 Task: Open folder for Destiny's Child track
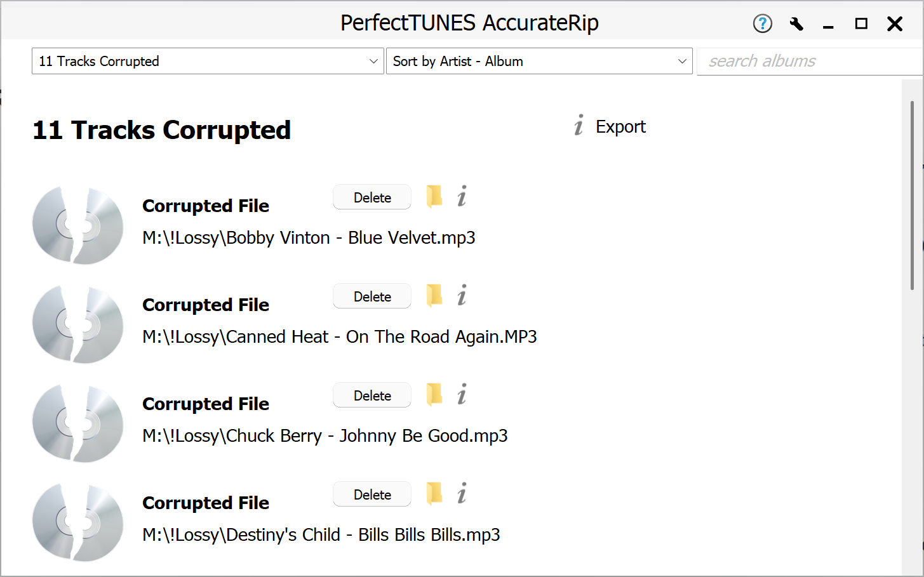434,494
